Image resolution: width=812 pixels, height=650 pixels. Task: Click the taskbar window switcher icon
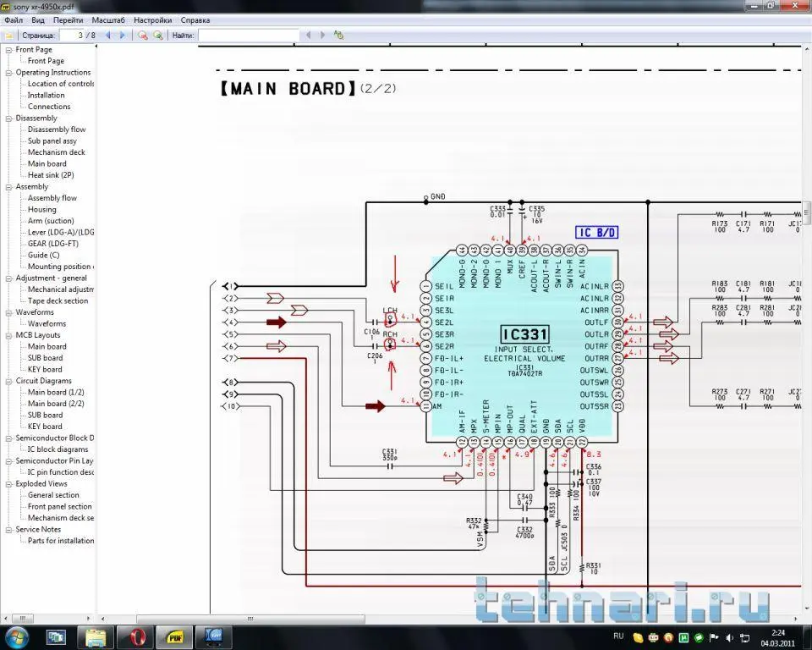tap(56, 637)
